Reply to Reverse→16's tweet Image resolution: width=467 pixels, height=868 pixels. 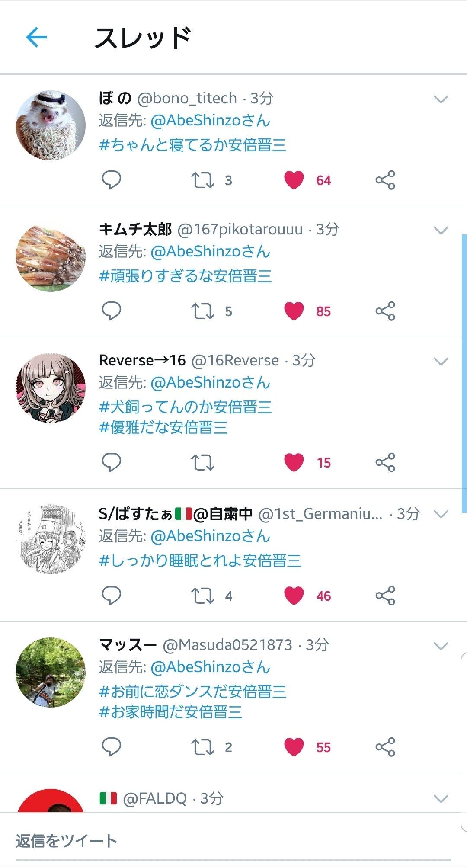(111, 462)
